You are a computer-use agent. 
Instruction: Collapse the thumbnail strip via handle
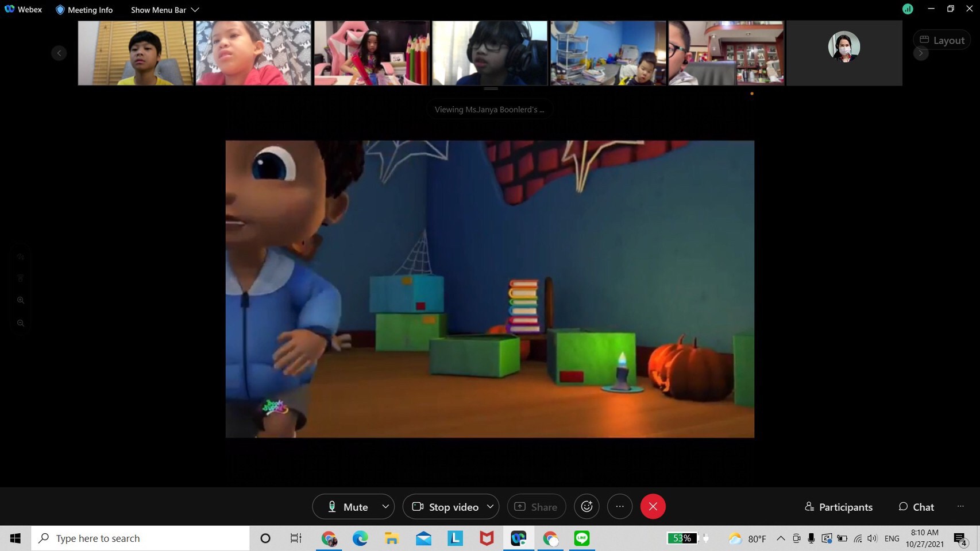(x=491, y=89)
